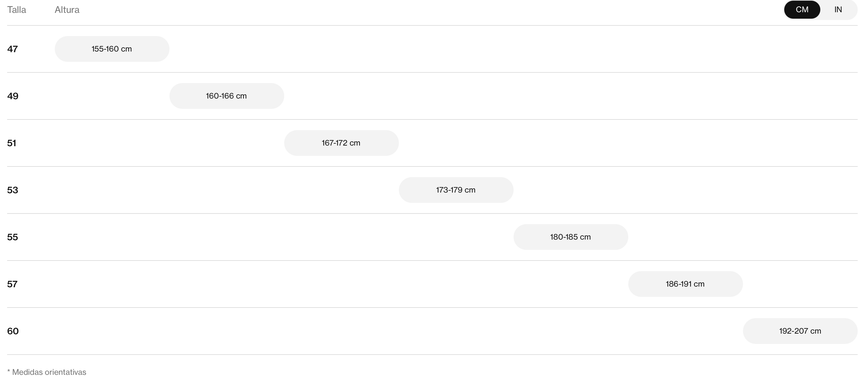Click the size 60 label
The image size is (868, 389).
(x=13, y=331)
